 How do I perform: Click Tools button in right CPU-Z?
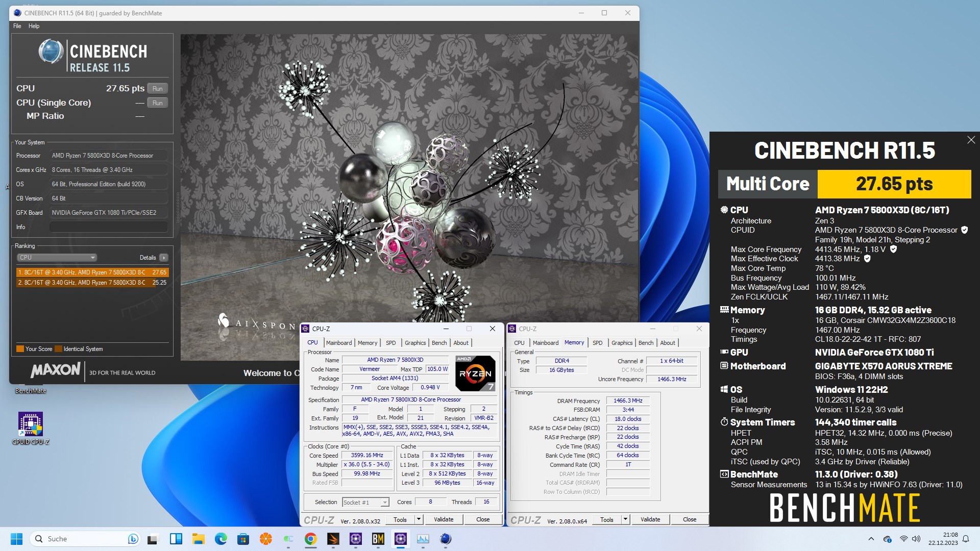[607, 519]
